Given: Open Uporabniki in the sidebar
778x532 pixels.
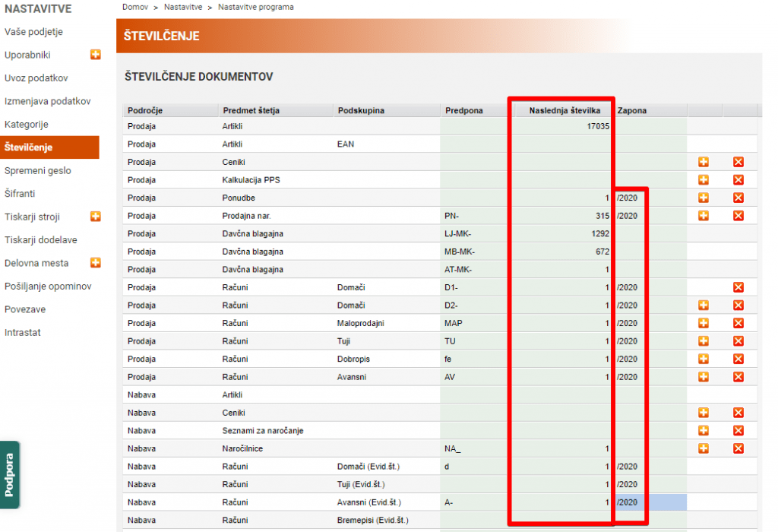Looking at the screenshot, I should pos(27,55).
